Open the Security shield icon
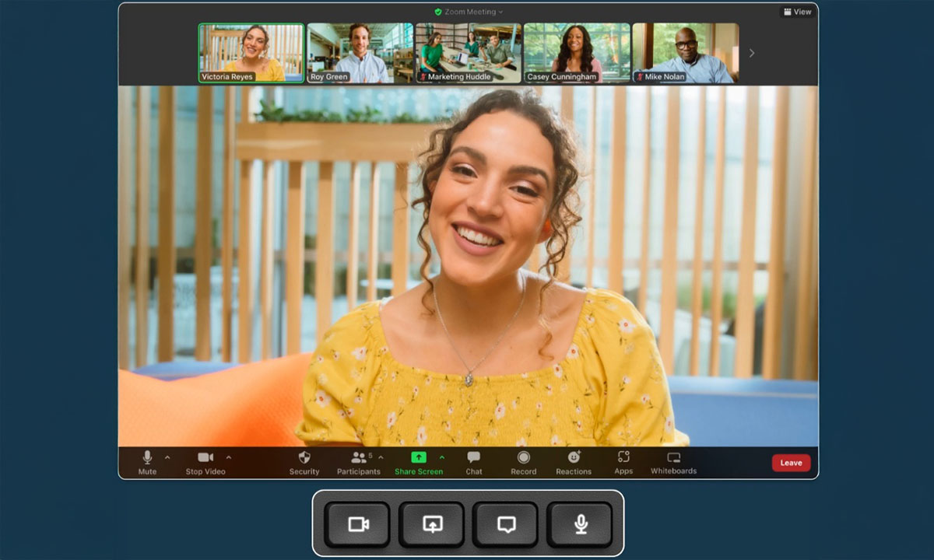The image size is (934, 560). pyautogui.click(x=304, y=458)
